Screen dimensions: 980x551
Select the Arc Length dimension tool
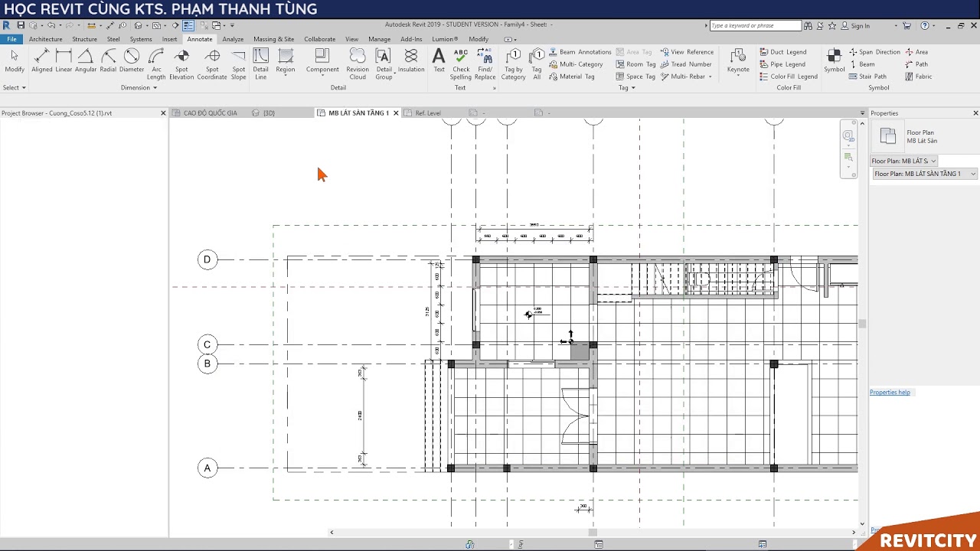pos(156,65)
